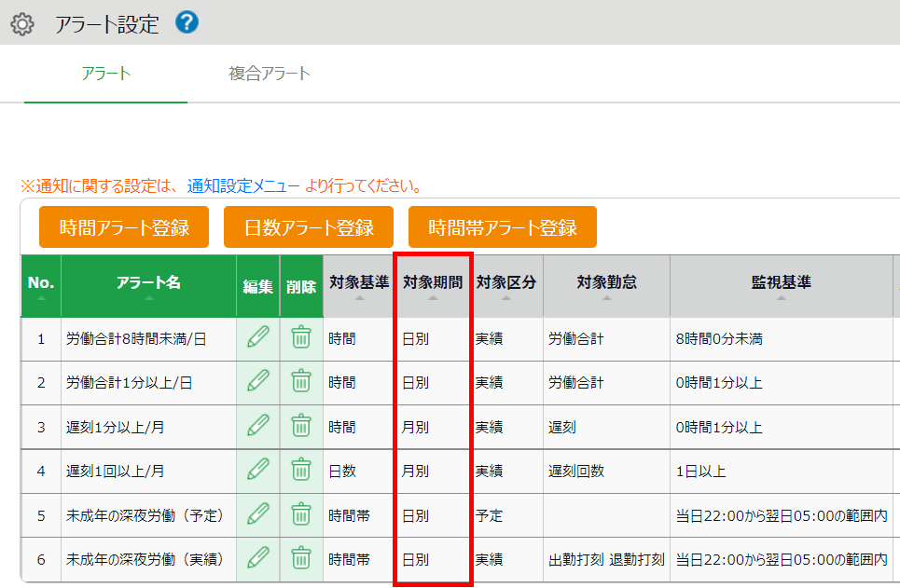Viewport: 900px width, 588px height.
Task: Open help via blue question mark icon
Action: (x=187, y=22)
